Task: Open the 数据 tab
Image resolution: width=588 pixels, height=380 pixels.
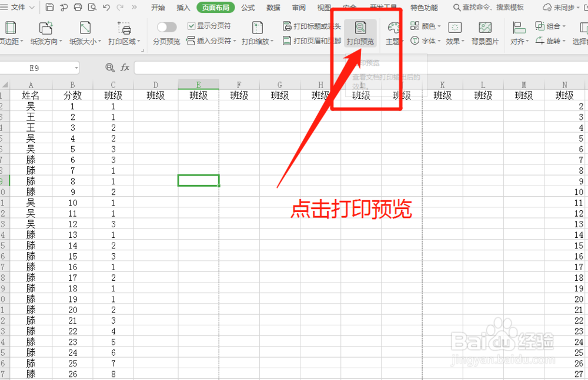Action: tap(273, 8)
